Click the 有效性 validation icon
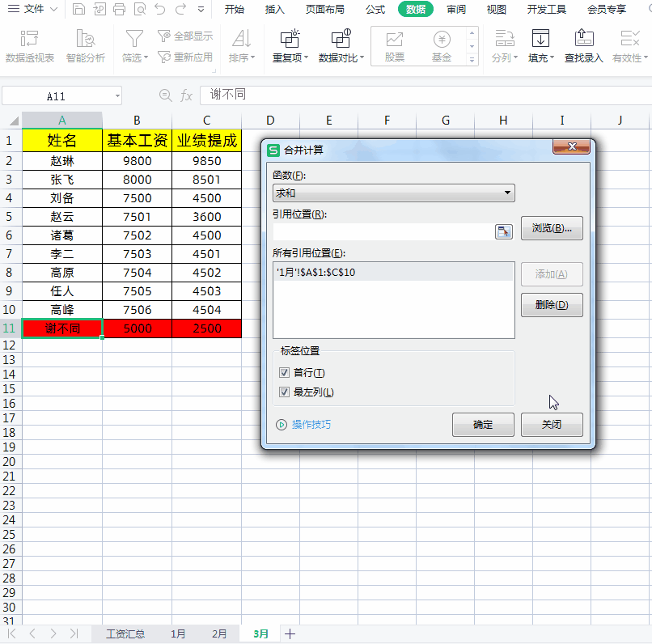Viewport: 652px width, 644px height. pos(629,38)
